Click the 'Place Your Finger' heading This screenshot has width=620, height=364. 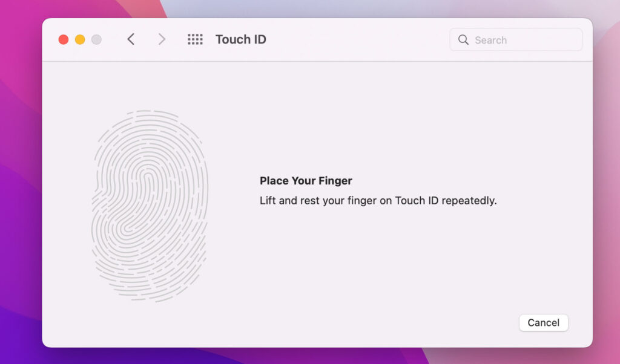306,180
